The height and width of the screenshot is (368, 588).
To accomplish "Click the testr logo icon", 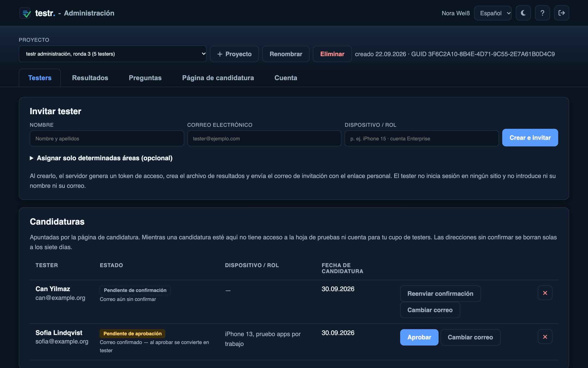I will click(25, 13).
